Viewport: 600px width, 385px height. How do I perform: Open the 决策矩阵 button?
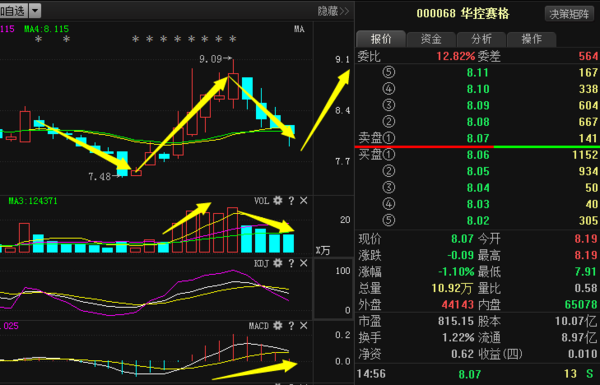(569, 14)
